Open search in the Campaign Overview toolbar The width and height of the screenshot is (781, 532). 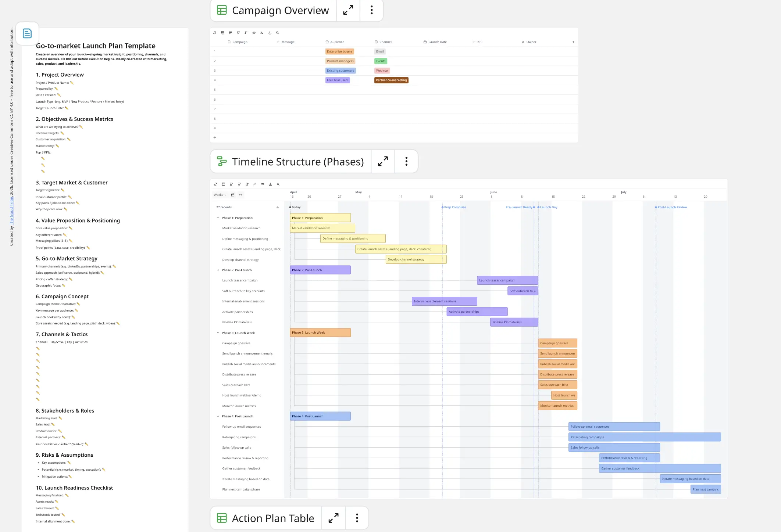click(x=277, y=33)
